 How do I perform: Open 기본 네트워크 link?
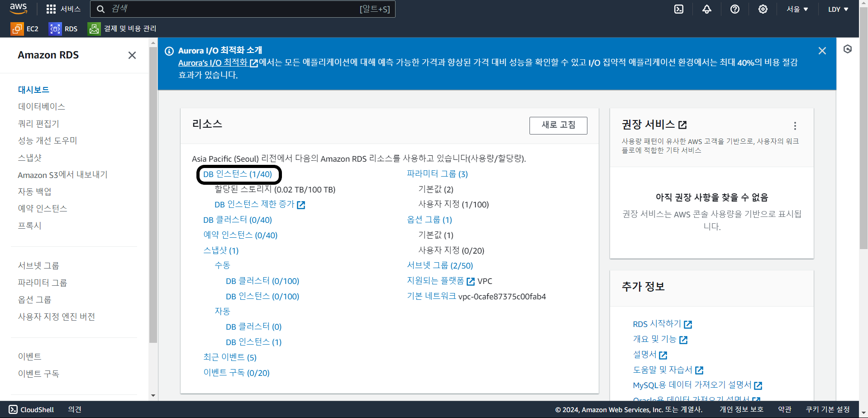[431, 297]
